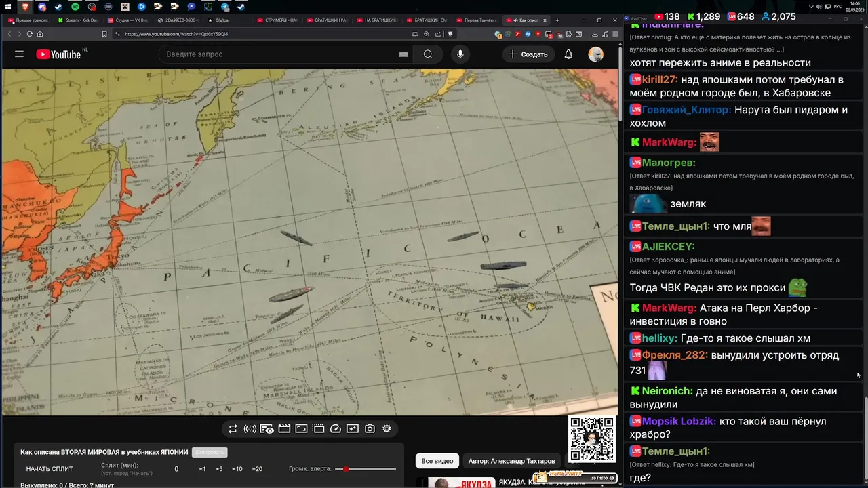Go back in the browser
868x488 pixels.
9,34
